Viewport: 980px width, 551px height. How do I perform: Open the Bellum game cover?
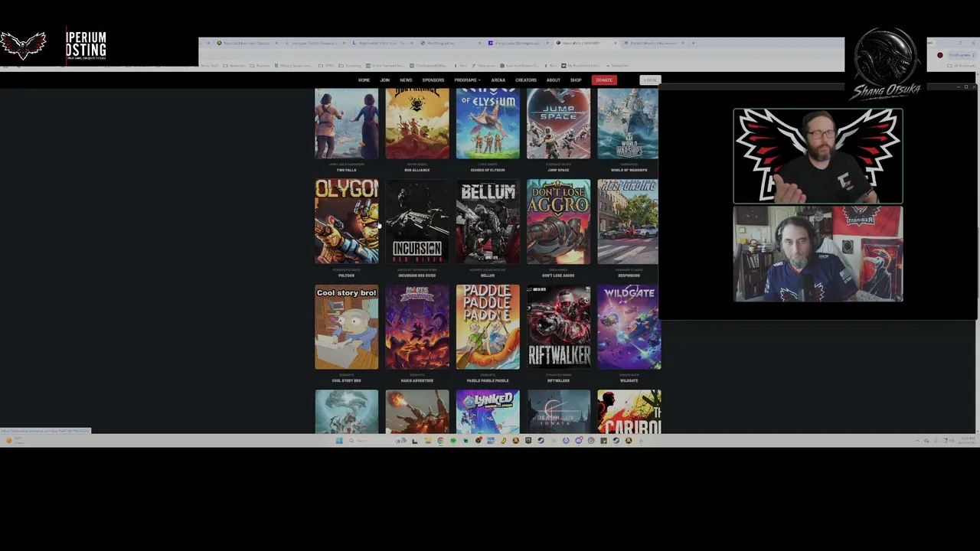pyautogui.click(x=488, y=221)
